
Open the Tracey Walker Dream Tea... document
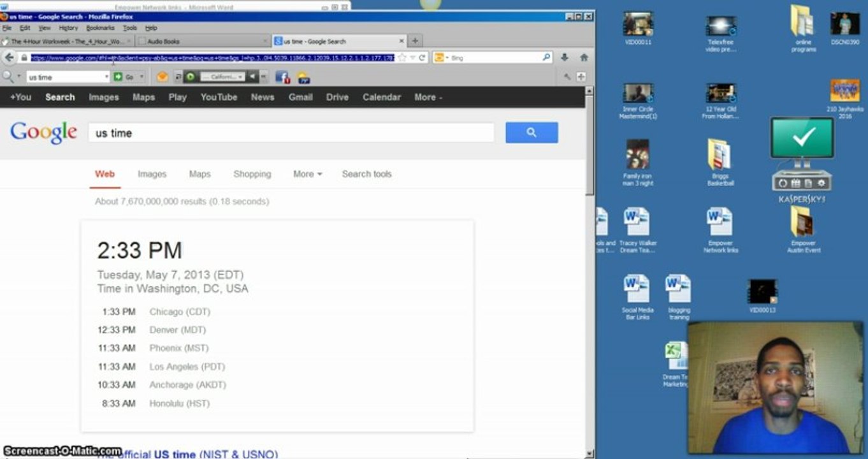click(638, 230)
